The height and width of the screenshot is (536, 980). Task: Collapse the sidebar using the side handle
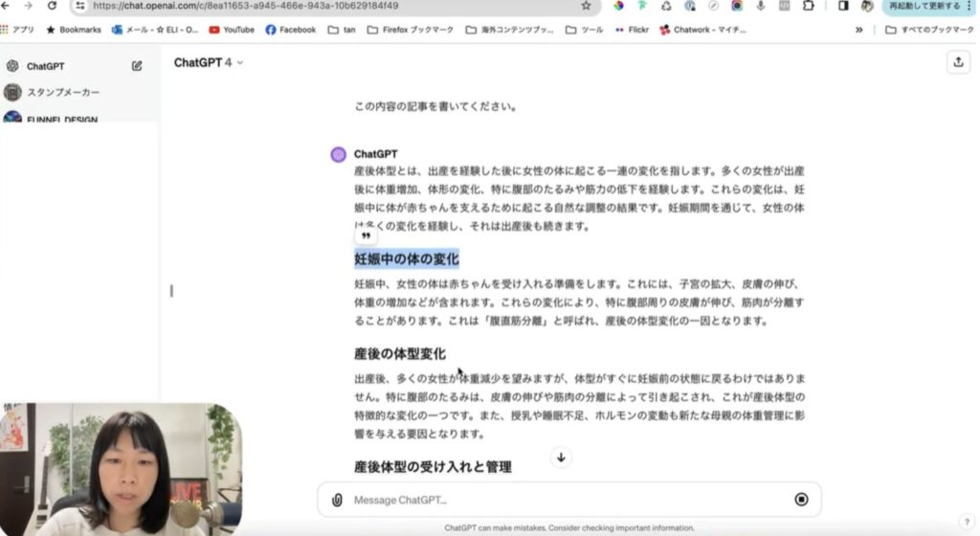[x=171, y=290]
